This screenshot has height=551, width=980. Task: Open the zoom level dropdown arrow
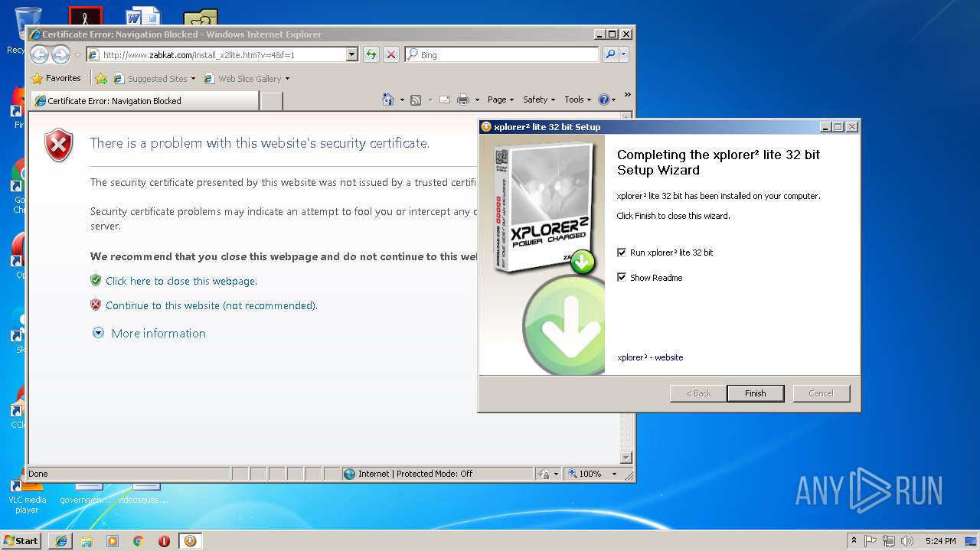pos(614,474)
